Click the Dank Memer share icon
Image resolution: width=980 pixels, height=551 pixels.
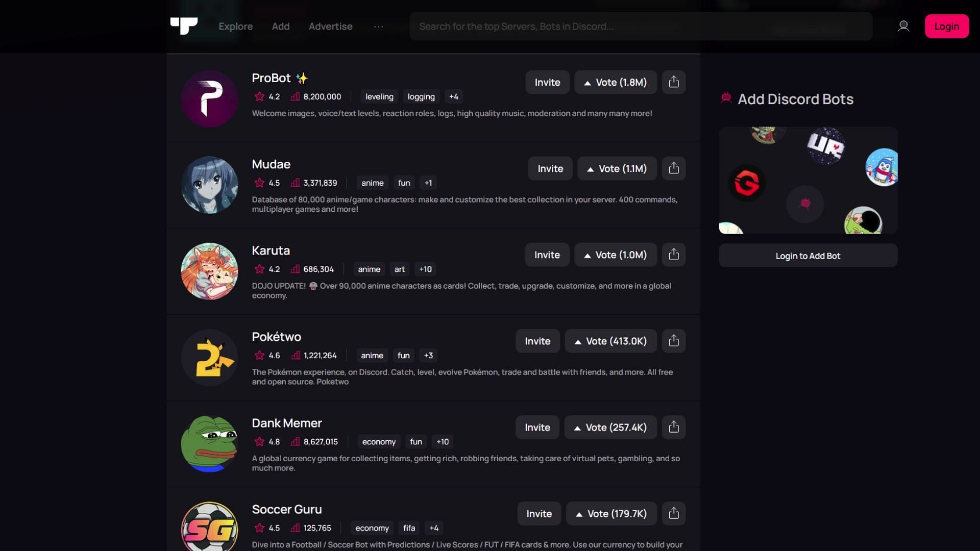point(674,427)
